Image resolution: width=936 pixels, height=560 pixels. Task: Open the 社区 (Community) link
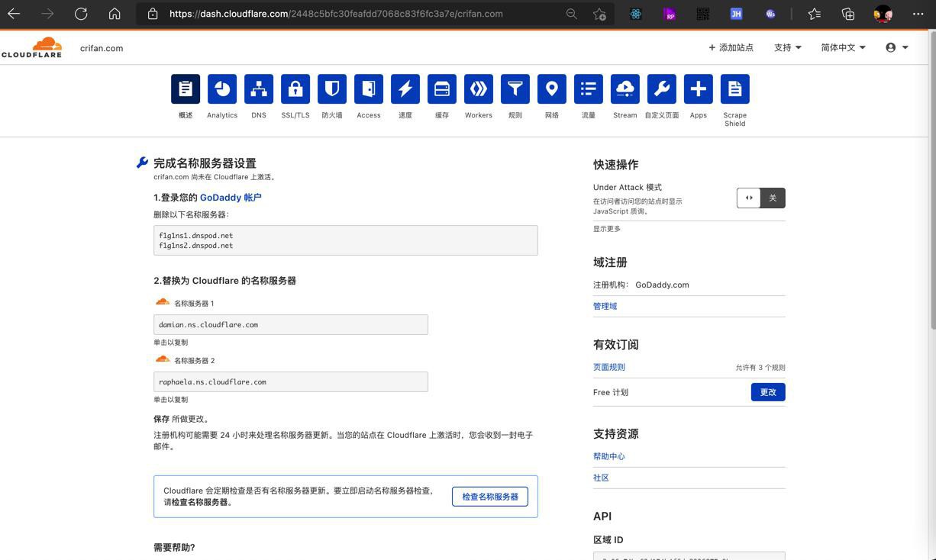pyautogui.click(x=601, y=478)
